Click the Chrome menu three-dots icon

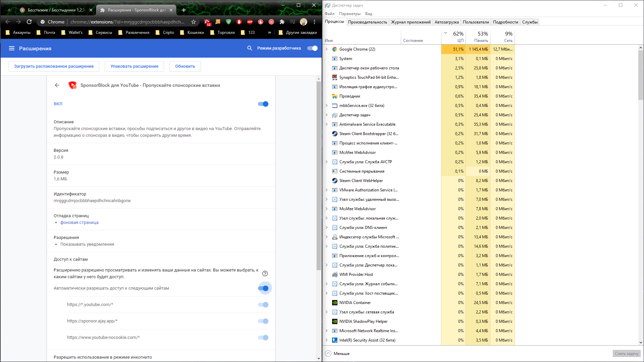(315, 22)
